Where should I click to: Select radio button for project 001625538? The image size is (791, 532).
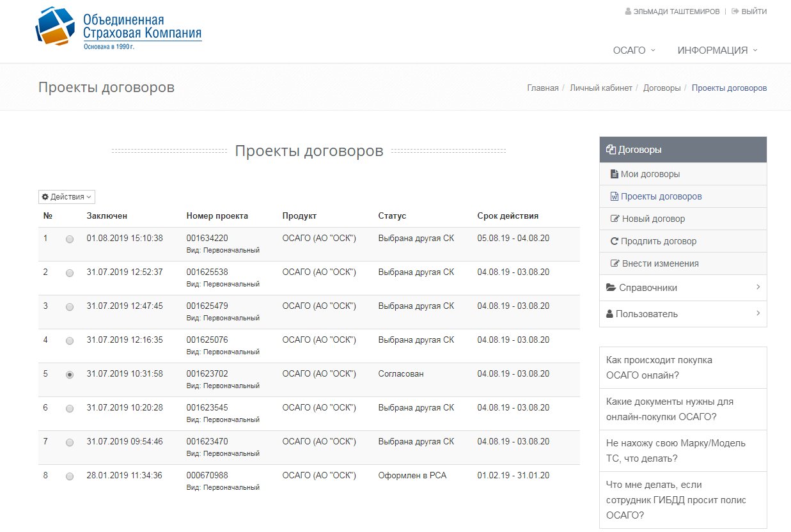(70, 273)
